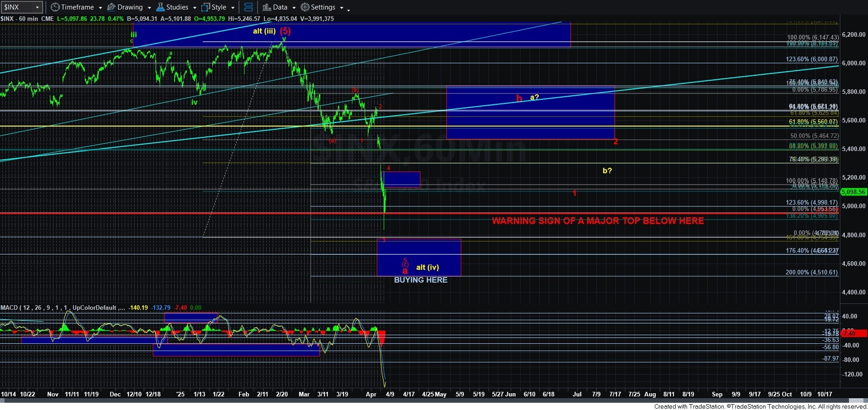Select the yellow alt (iii) wave label
Viewport: 868px width, 410px height.
[264, 31]
